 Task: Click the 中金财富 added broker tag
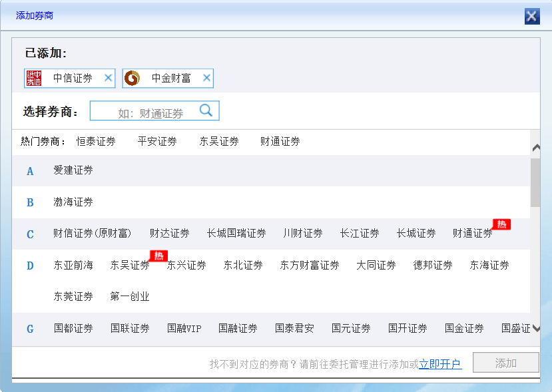coord(168,78)
